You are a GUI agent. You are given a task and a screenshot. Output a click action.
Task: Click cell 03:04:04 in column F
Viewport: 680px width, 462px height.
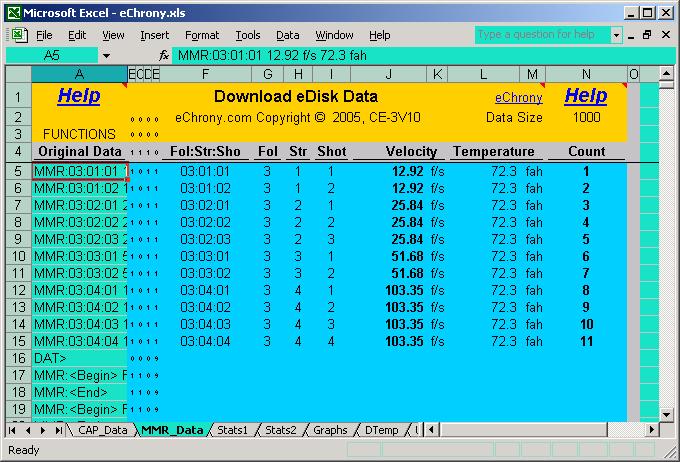pos(206,341)
